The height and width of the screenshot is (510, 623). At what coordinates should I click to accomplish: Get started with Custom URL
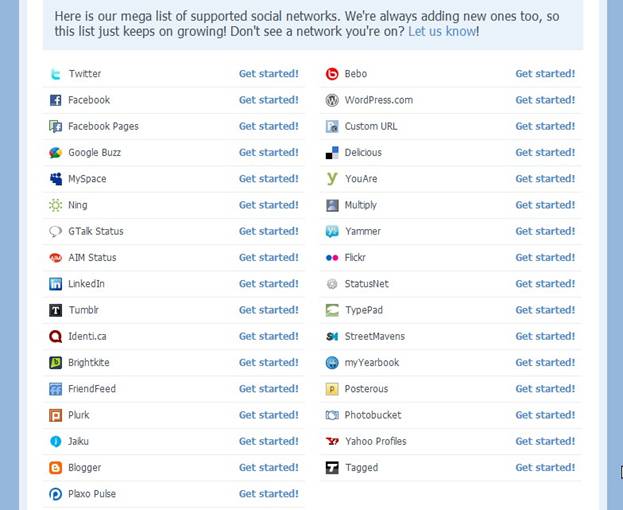click(545, 126)
